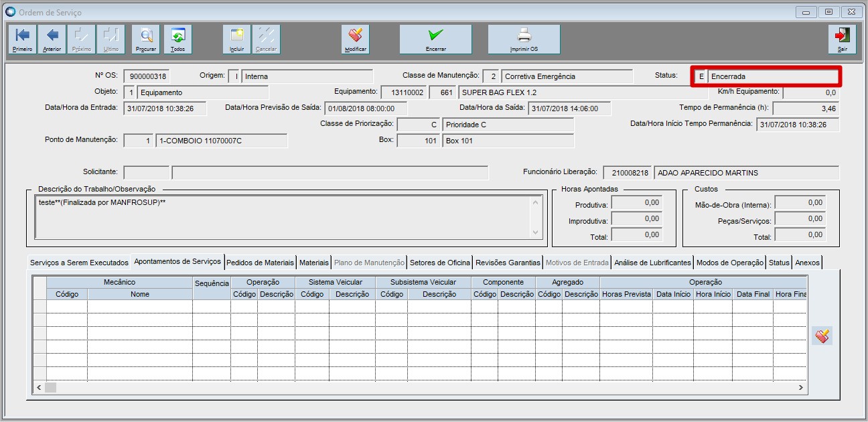Click the Componente column header
Viewport: 868px width, 422px height.
[x=504, y=283]
